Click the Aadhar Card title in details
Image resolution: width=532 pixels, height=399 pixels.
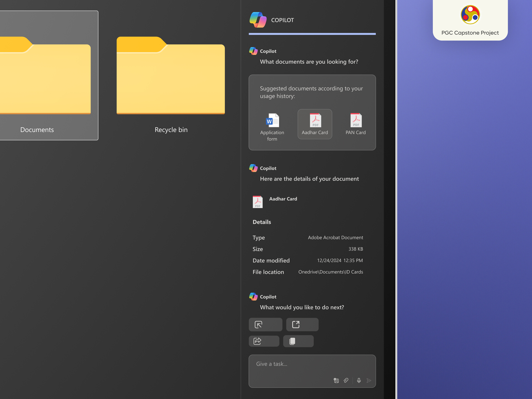(x=283, y=199)
